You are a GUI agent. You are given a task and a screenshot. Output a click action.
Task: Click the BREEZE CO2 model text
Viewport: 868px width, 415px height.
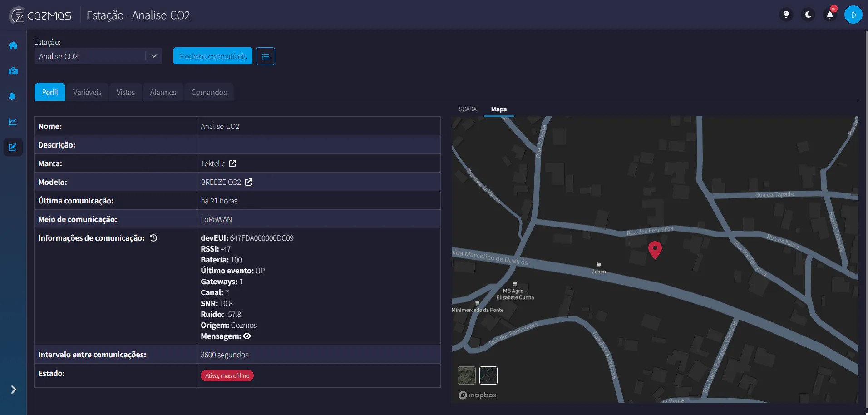pyautogui.click(x=221, y=182)
